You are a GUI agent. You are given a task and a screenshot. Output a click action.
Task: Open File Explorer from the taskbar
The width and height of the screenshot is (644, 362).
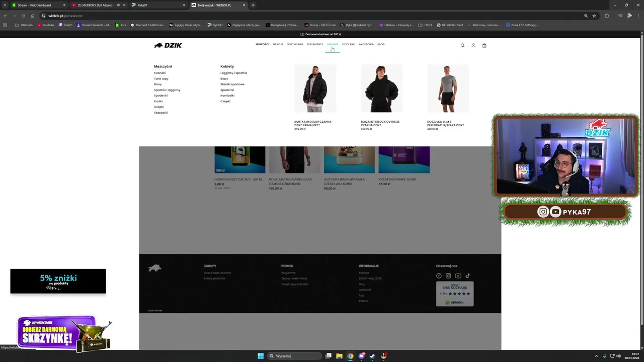click(x=339, y=356)
